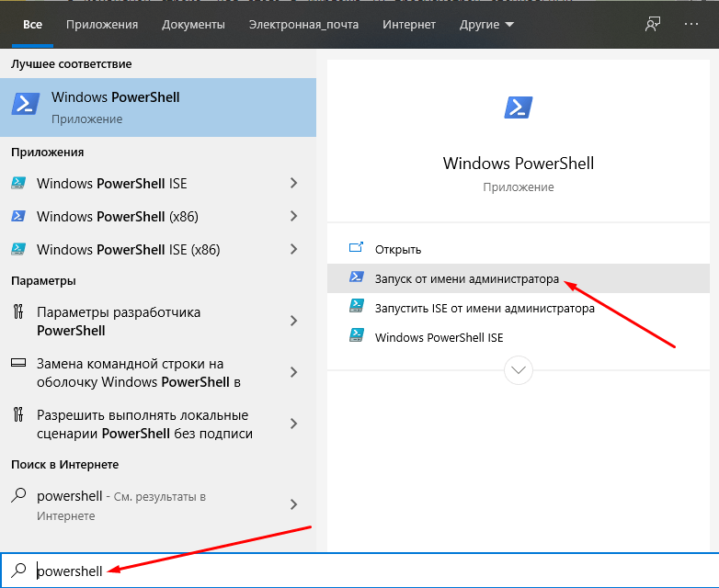Screen dimensions: 719x588
Task: Expand Разрешить выполнять локальные сценарии arrow
Action: pos(294,424)
